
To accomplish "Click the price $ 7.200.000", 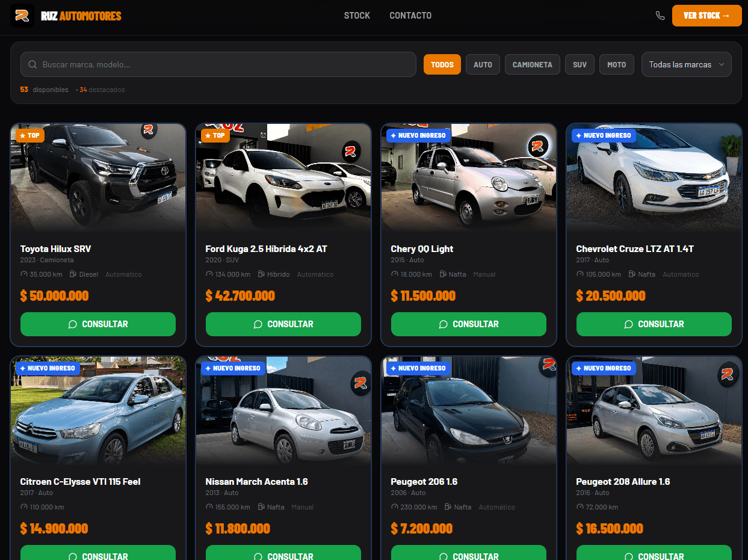I will tap(422, 529).
